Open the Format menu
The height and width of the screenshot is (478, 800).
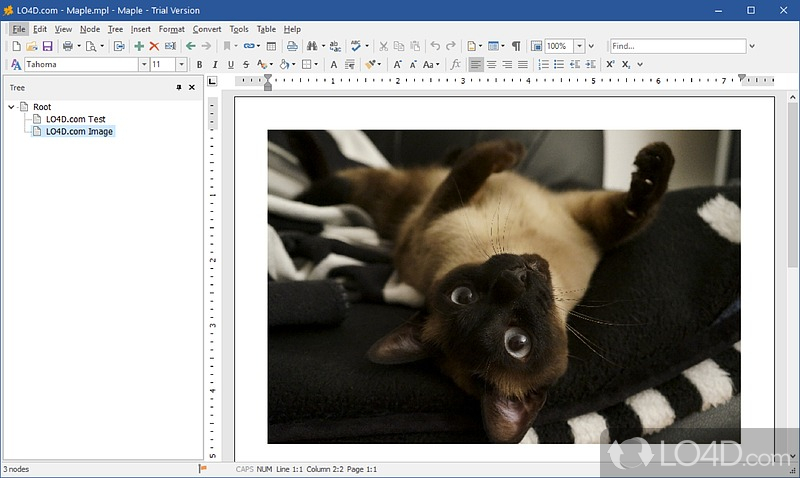coord(171,29)
